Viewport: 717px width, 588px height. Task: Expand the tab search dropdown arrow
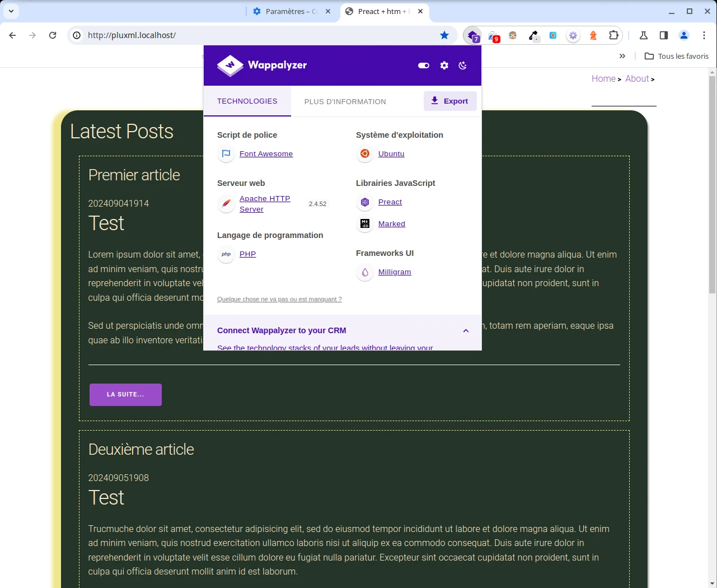coord(11,11)
